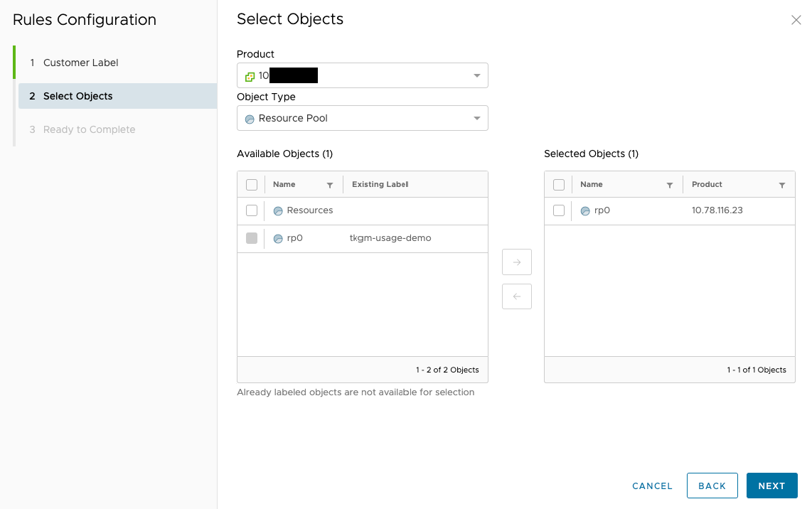Click the CANCEL link

point(652,486)
